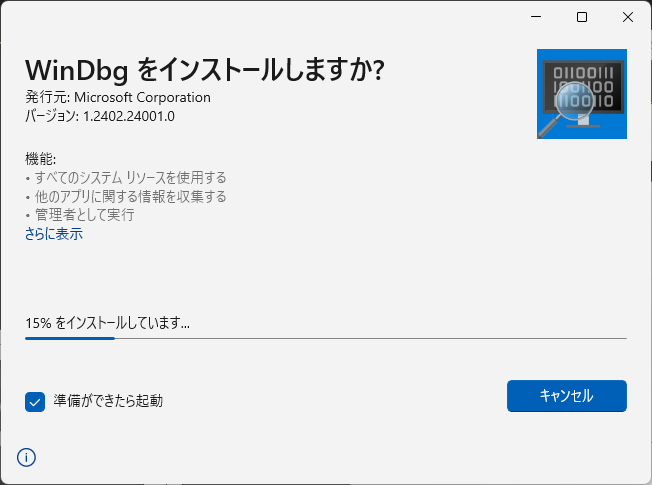Open the info icon at bottom left
Image resolution: width=652 pixels, height=485 pixels.
click(26, 458)
